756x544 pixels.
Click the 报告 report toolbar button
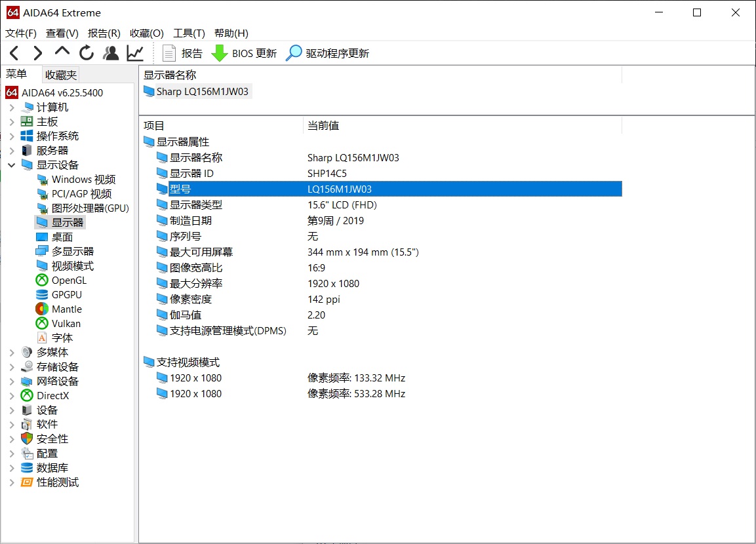pos(182,53)
